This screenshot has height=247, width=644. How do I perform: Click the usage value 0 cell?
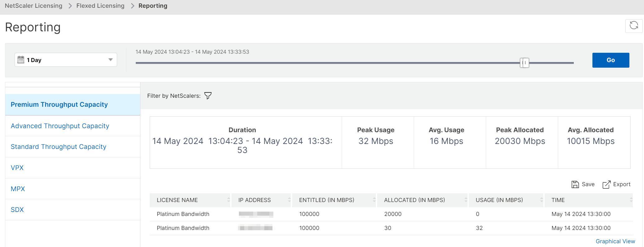(477, 214)
